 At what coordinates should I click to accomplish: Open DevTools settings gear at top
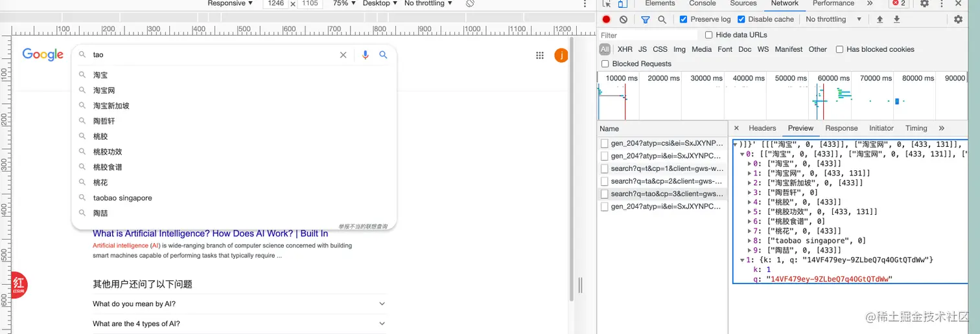tap(925, 3)
